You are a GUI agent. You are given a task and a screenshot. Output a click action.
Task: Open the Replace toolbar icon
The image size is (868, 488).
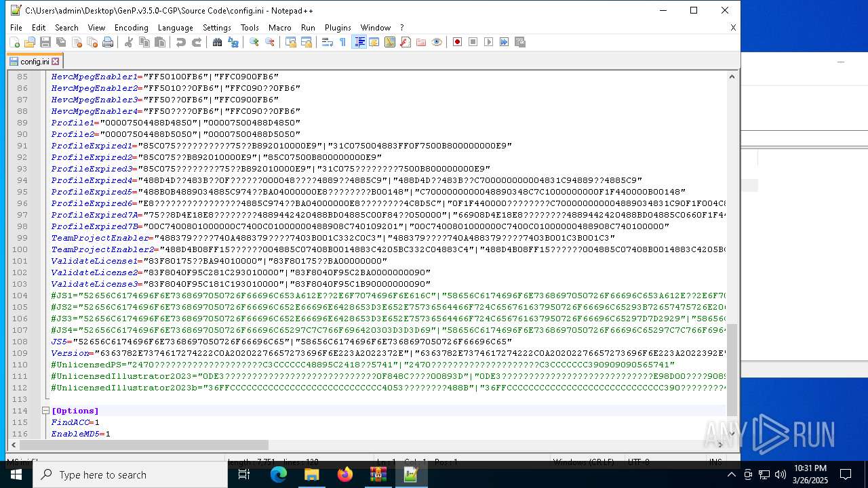[x=233, y=42]
